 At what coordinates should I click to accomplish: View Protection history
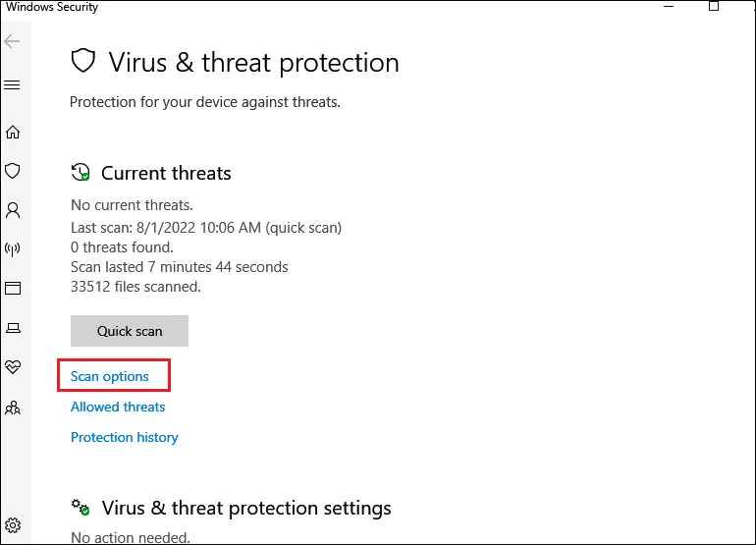[x=125, y=437]
